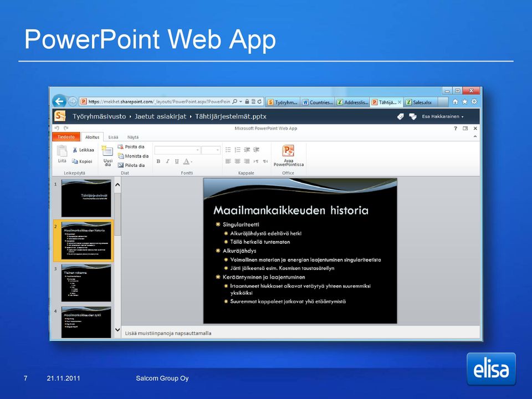Toggle italic formatting

click(x=167, y=161)
